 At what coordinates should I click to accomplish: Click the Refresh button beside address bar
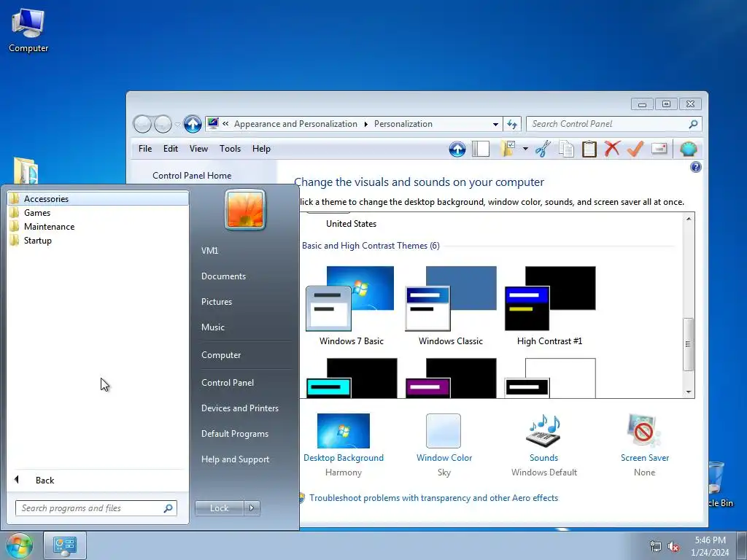[512, 124]
